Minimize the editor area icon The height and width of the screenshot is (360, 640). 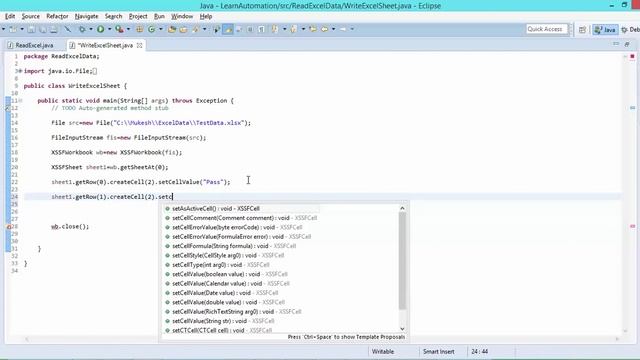tap(616, 44)
